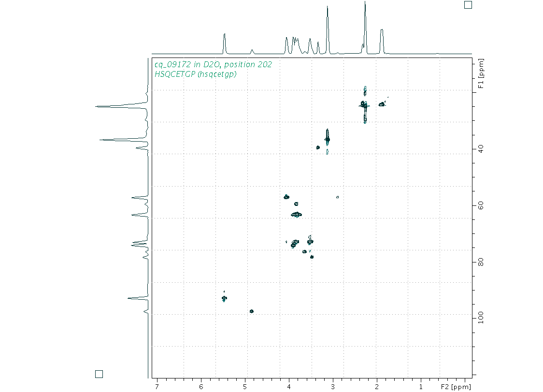Viewport: 543px width, 392px height.
Task: Pick the cross peak near 3.35 / 39 ppm
Action: (318, 147)
